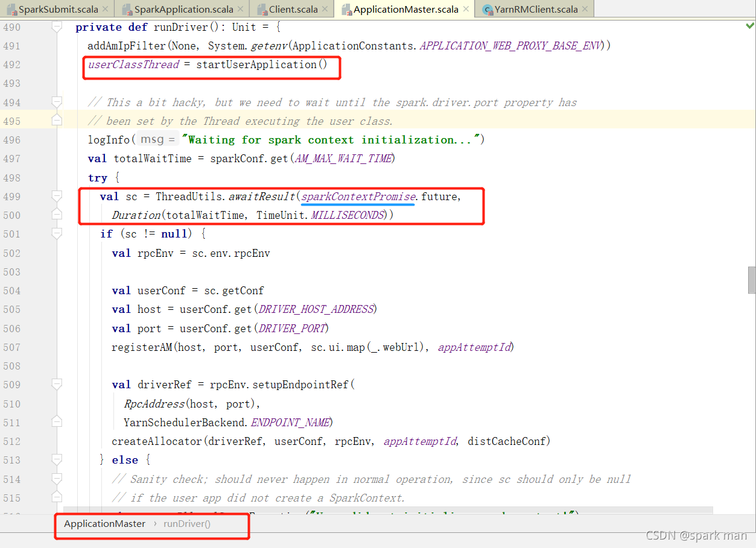This screenshot has width=756, height=548.
Task: Click the sparkContextPromise identifier
Action: click(358, 197)
